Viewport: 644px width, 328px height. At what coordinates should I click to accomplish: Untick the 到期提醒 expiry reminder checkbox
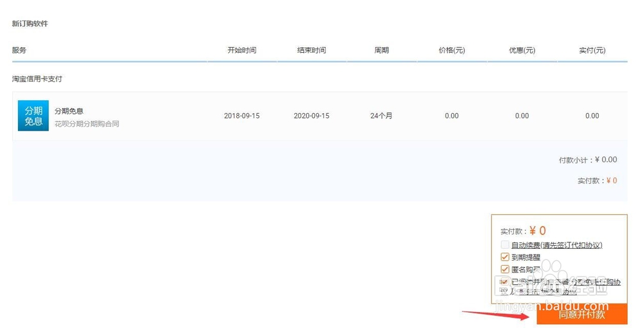click(x=505, y=257)
